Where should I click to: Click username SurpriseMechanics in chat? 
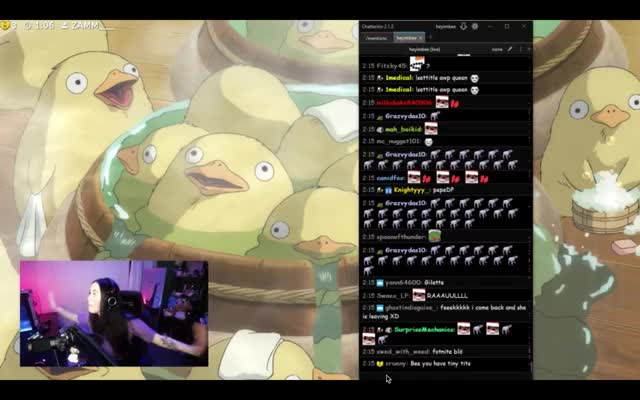point(425,329)
